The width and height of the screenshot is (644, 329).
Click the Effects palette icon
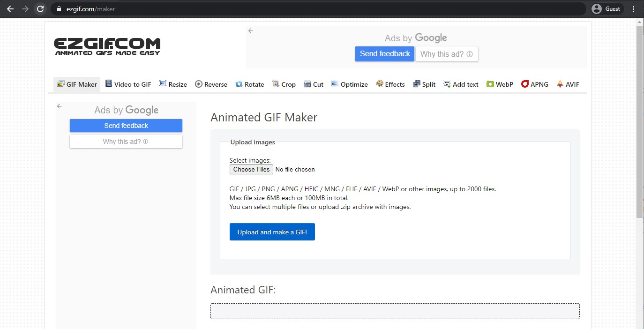point(380,84)
